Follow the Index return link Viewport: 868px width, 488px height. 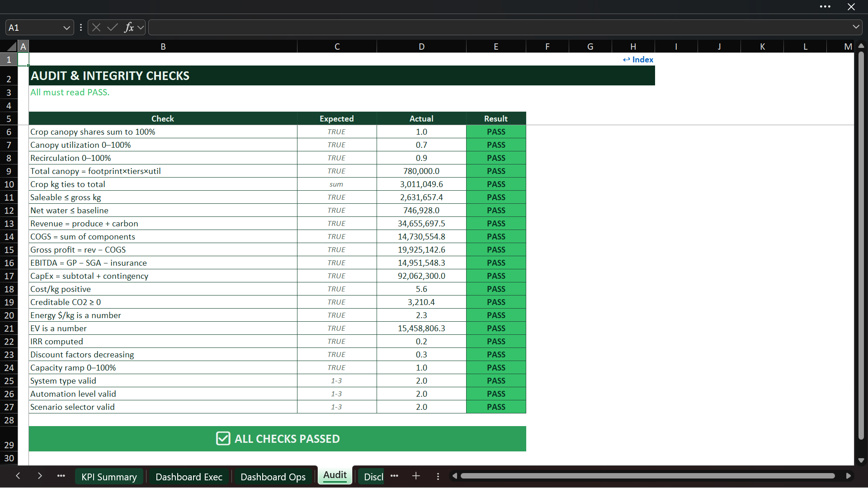click(638, 60)
